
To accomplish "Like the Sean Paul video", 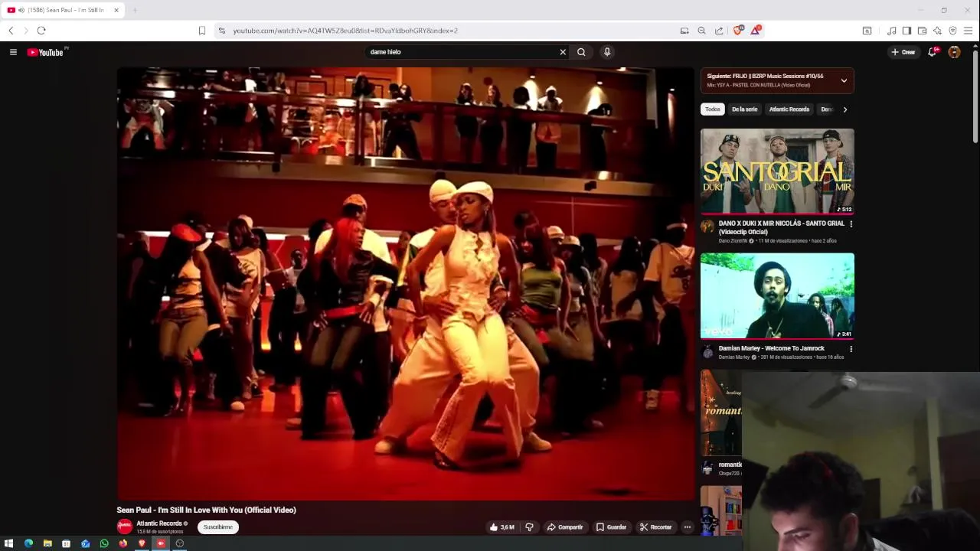I will [502, 527].
